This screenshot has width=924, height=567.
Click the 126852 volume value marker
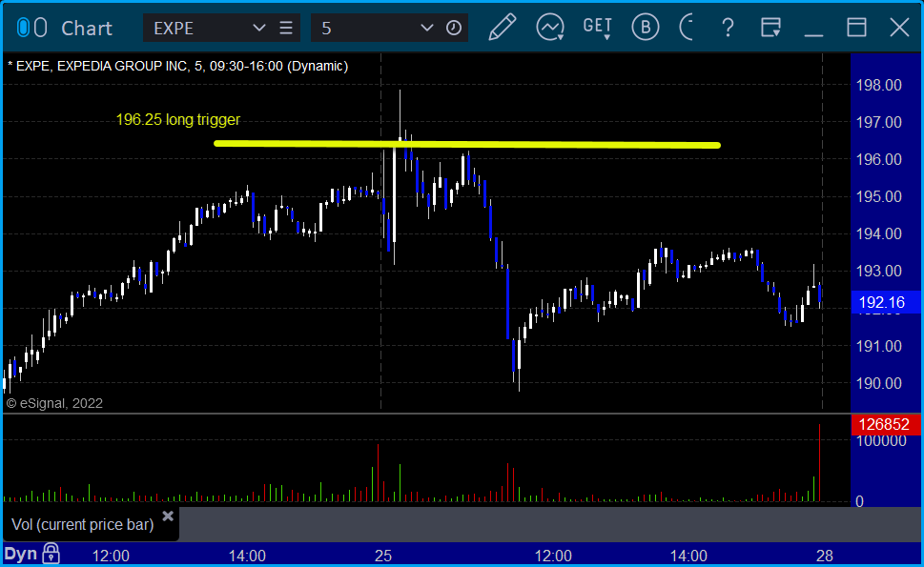click(x=886, y=424)
